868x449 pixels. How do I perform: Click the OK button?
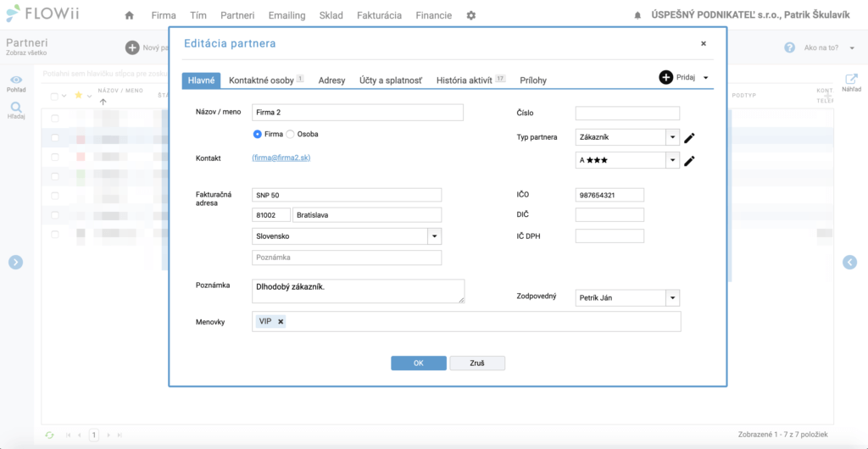tap(419, 363)
